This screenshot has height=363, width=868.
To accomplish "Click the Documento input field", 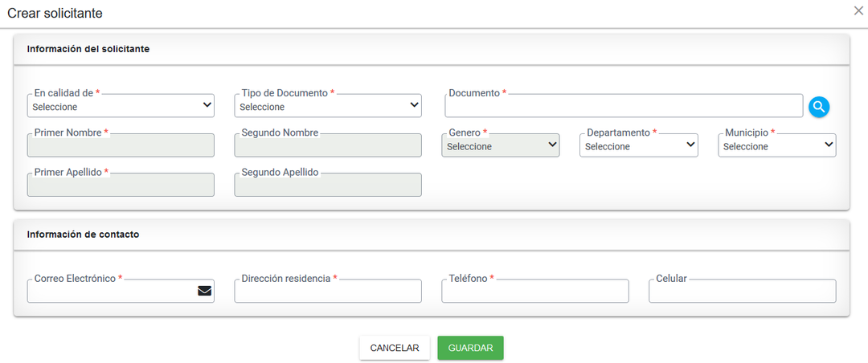I will point(624,106).
